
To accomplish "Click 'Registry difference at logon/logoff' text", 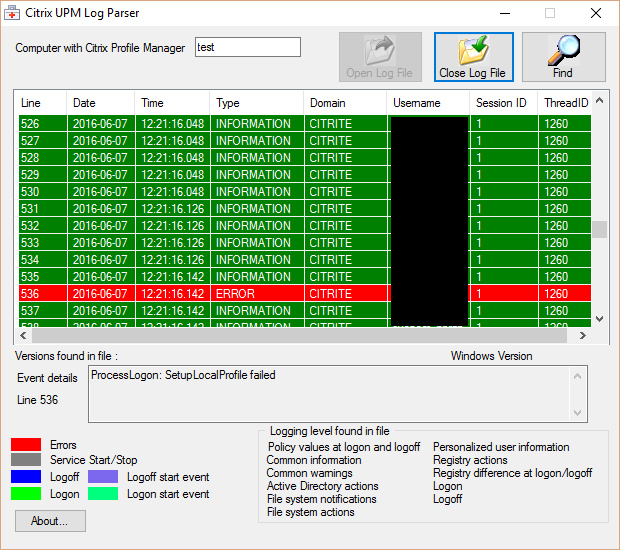I will pyautogui.click(x=512, y=473).
